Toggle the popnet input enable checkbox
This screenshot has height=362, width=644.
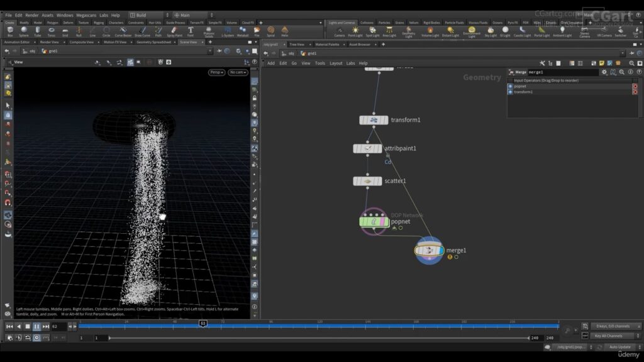pos(511,86)
